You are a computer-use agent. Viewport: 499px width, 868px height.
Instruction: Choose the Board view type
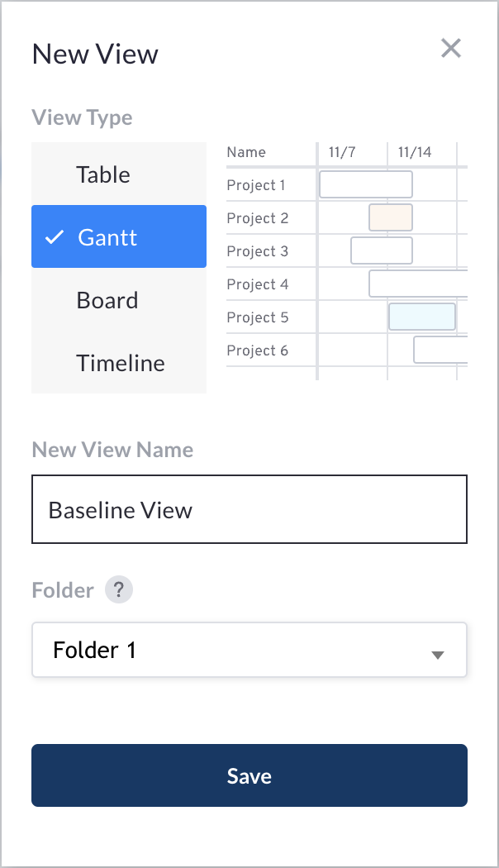pyautogui.click(x=119, y=299)
